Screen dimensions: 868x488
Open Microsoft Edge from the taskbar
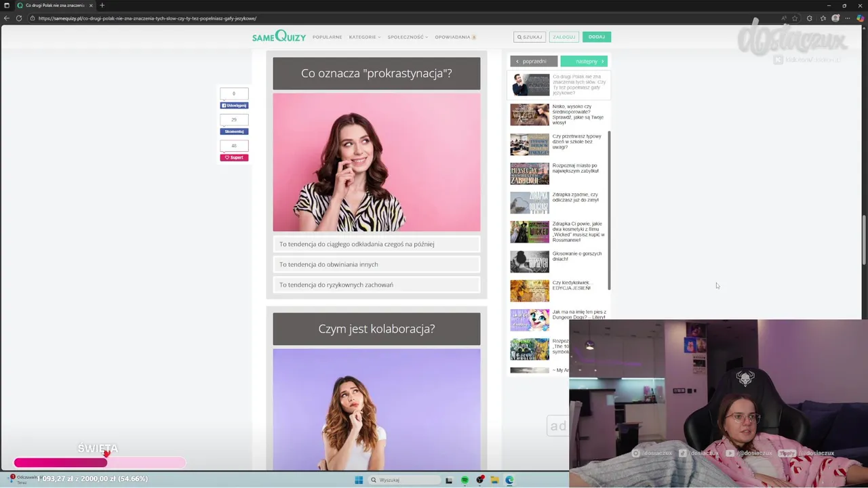coord(509,480)
